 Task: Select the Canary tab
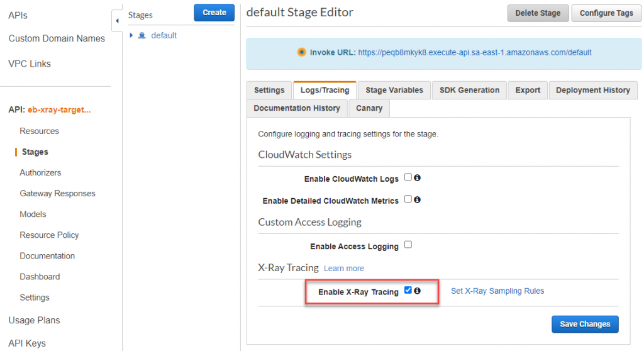(x=369, y=108)
